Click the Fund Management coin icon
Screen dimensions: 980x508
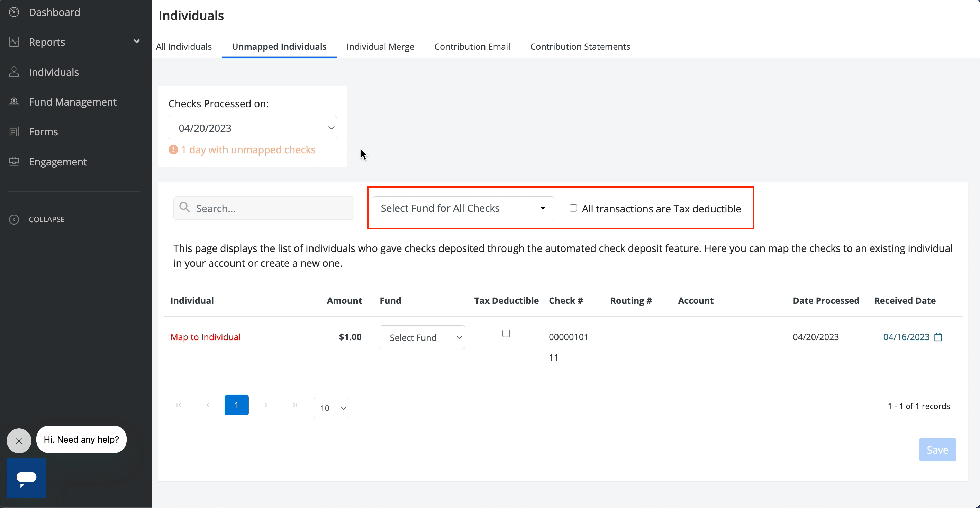[14, 102]
